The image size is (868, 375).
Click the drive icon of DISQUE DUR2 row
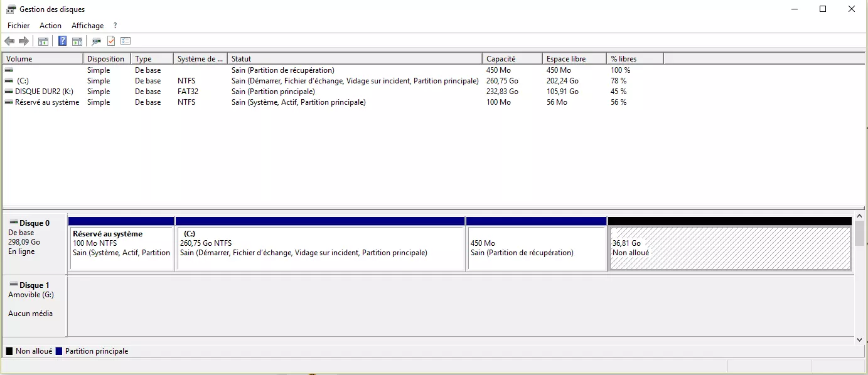9,92
